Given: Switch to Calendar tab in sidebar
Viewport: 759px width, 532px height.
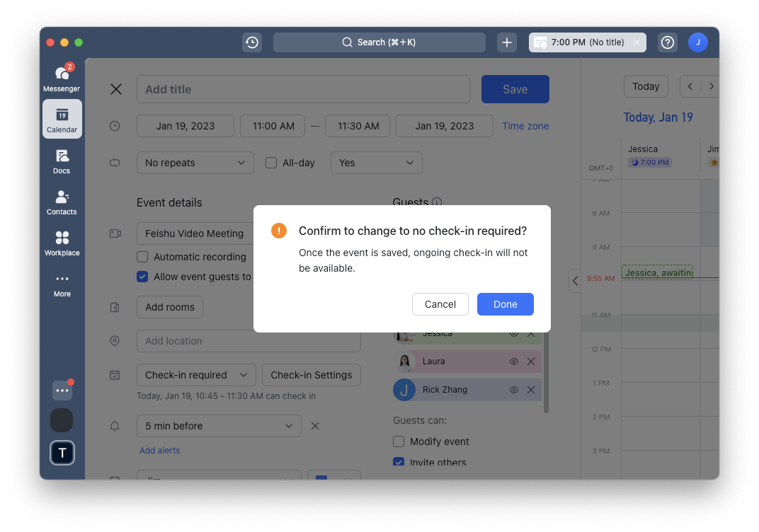Looking at the screenshot, I should [62, 119].
